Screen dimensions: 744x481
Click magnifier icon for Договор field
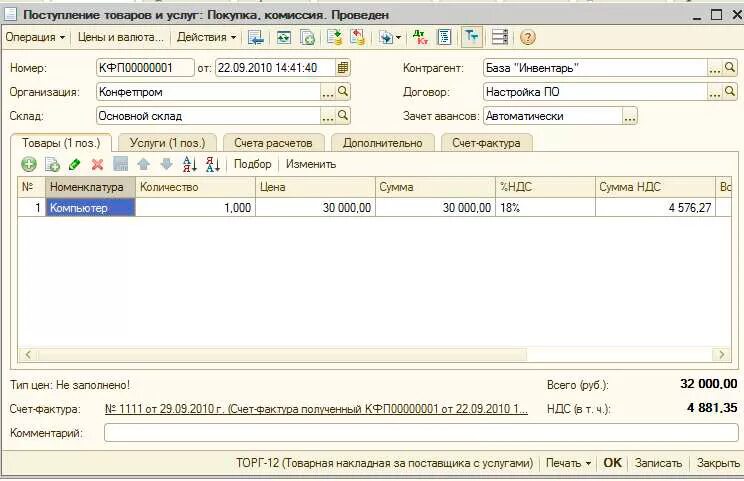(730, 91)
